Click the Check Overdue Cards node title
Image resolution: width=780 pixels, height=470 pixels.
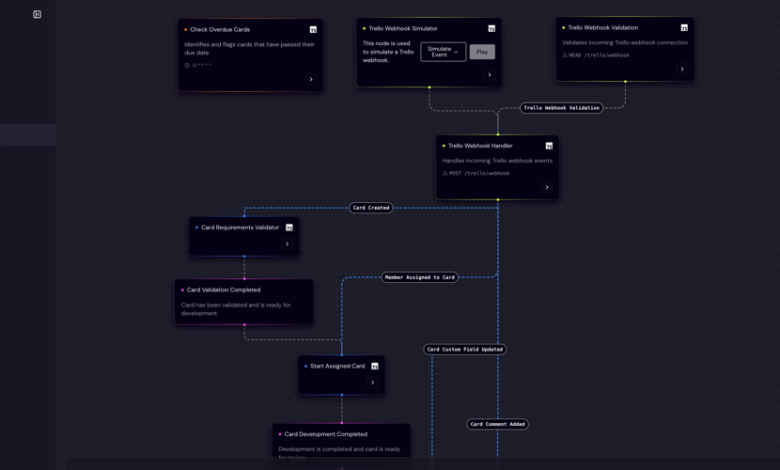[220, 29]
